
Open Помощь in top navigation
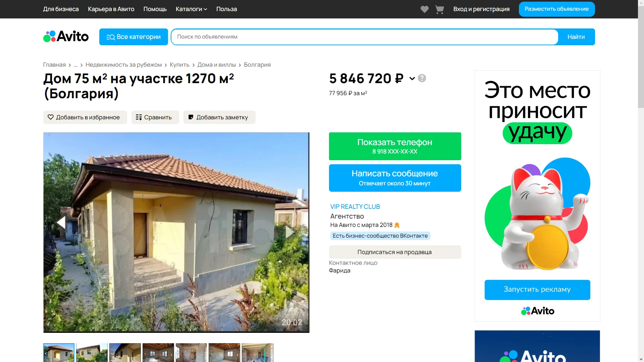tap(155, 9)
